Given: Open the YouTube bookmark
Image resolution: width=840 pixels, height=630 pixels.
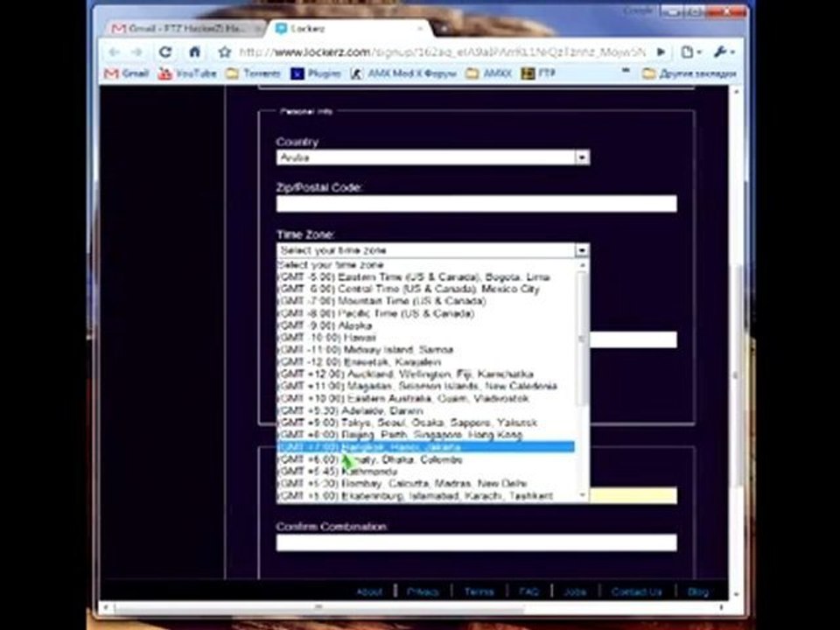Looking at the screenshot, I should (x=187, y=73).
